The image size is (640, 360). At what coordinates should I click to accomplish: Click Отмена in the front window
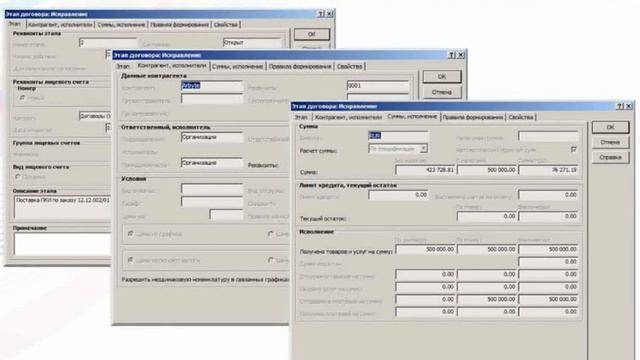point(610,142)
